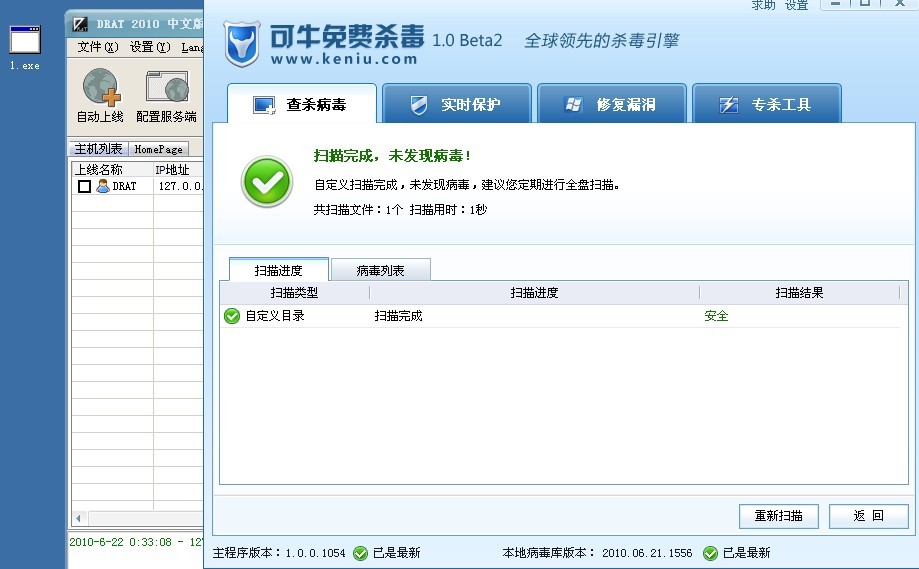The height and width of the screenshot is (569, 919).
Task: Click DRAT horizontal scrollbar left arrow
Action: click(79, 518)
